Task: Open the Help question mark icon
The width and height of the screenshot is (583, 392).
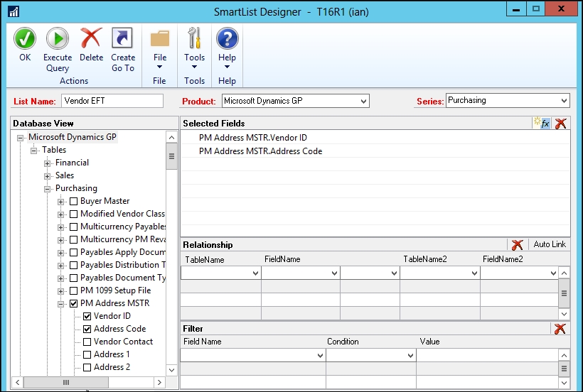Action: tap(228, 38)
